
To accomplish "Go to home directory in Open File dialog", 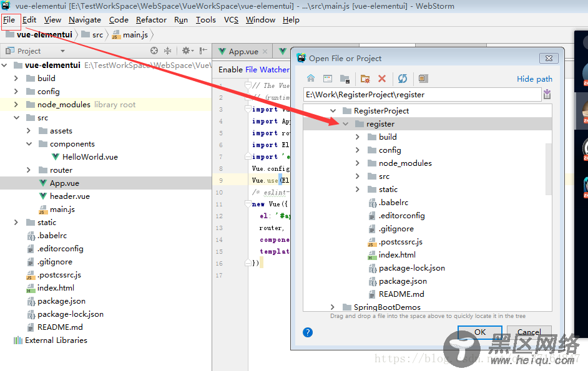I will (311, 79).
